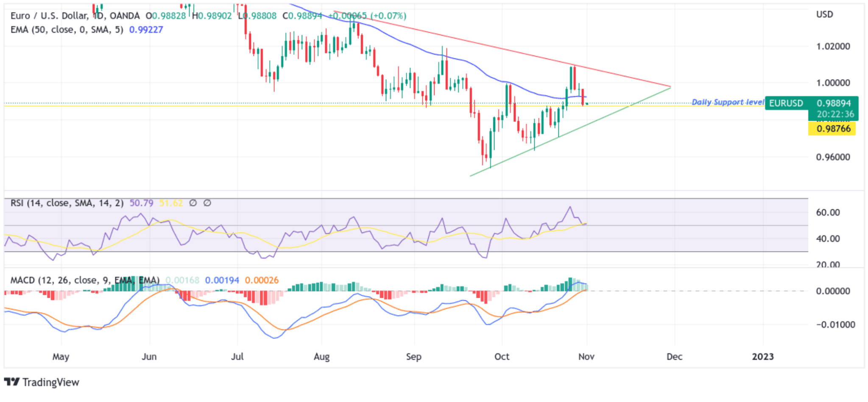Click the RSI (14, close, SMA, 14, 2) legend

[x=67, y=203]
